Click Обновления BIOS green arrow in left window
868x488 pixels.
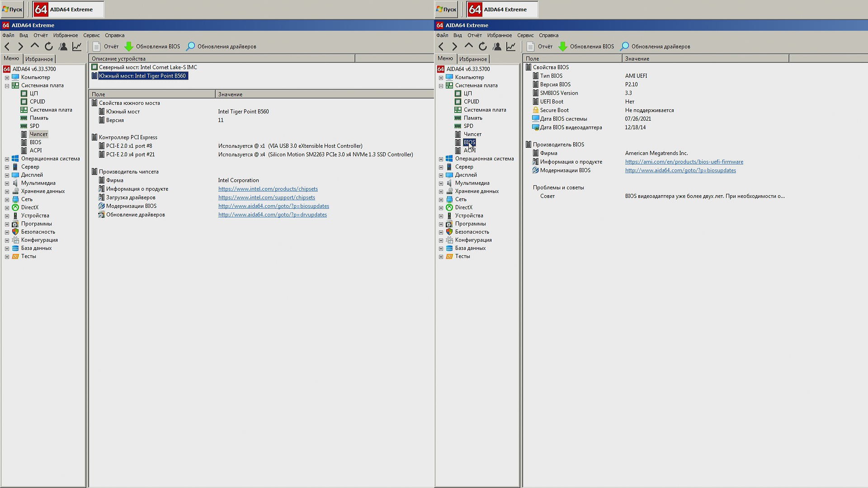pyautogui.click(x=129, y=47)
